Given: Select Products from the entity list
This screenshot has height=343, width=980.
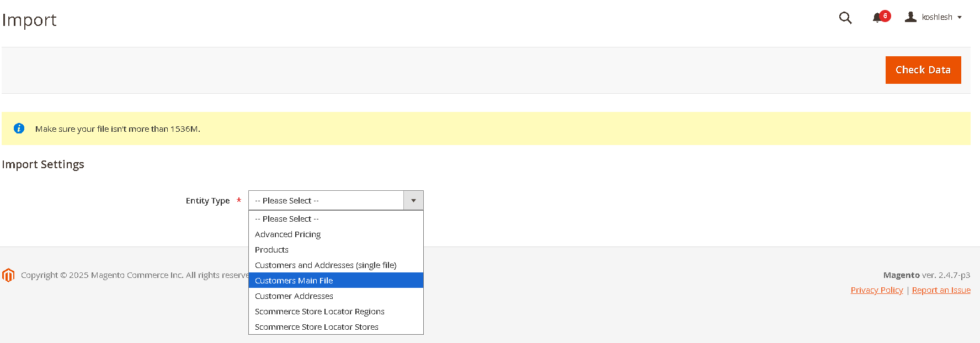Looking at the screenshot, I should point(271,250).
